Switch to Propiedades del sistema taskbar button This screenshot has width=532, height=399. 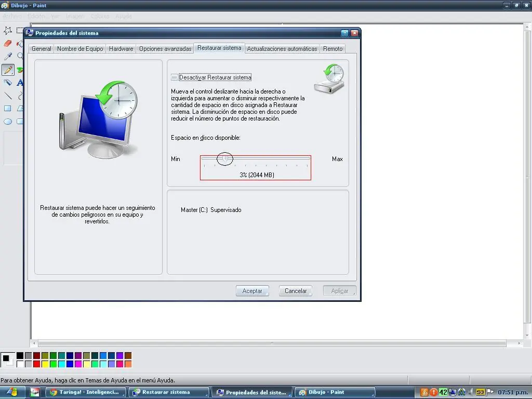pyautogui.click(x=252, y=392)
